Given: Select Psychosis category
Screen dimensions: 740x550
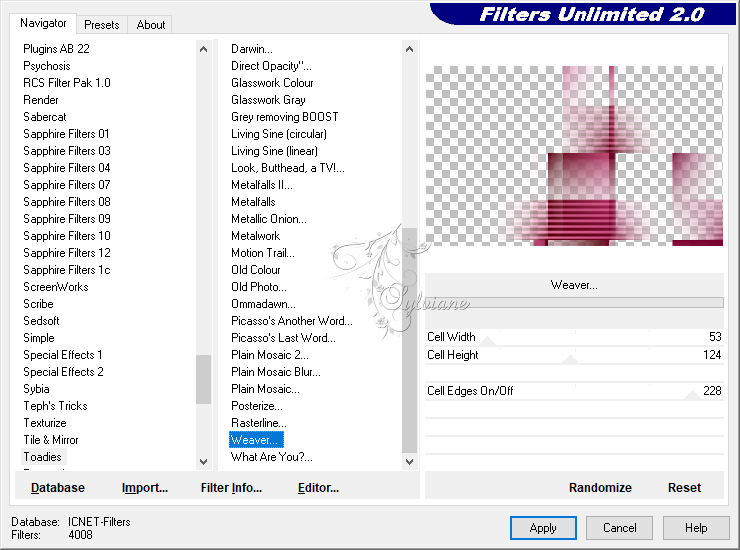Looking at the screenshot, I should 46,66.
